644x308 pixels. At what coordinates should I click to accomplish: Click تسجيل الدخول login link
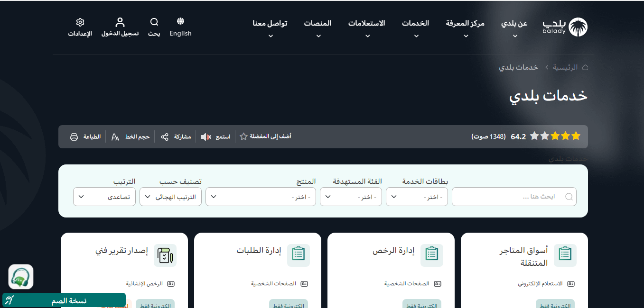click(120, 34)
